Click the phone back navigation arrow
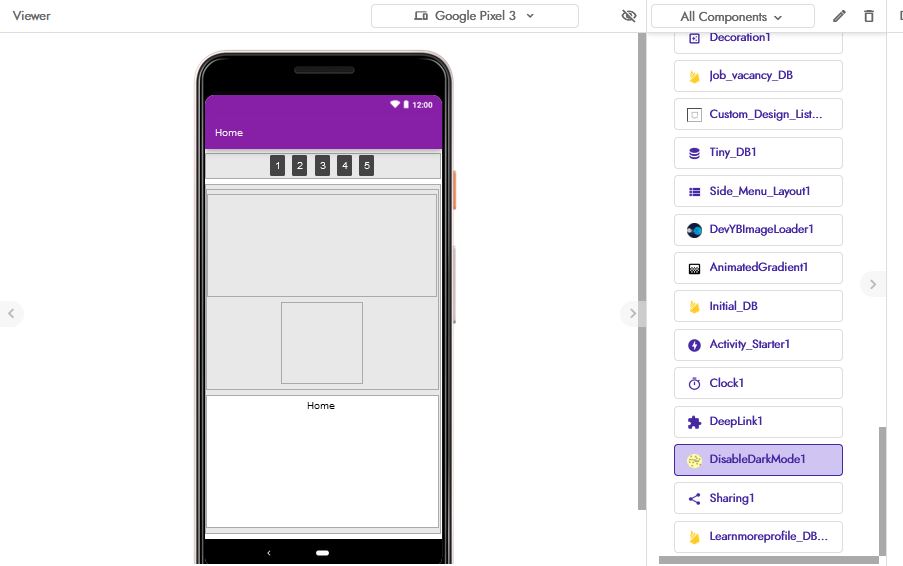Image resolution: width=903 pixels, height=566 pixels. 268,553
